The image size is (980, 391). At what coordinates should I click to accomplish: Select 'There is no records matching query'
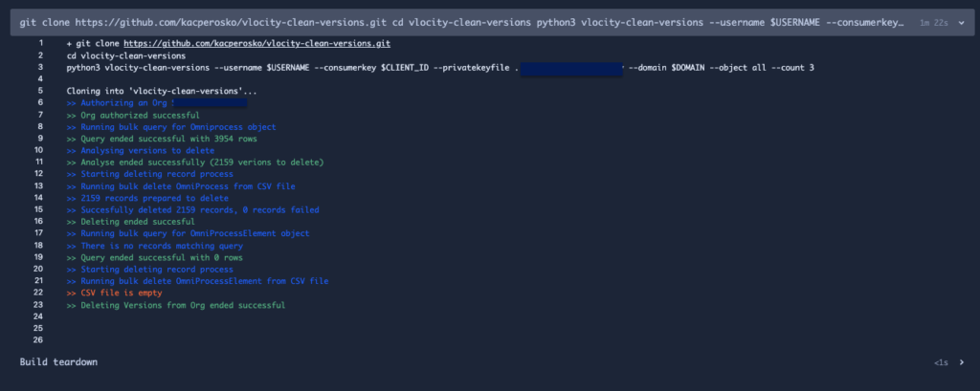point(154,246)
